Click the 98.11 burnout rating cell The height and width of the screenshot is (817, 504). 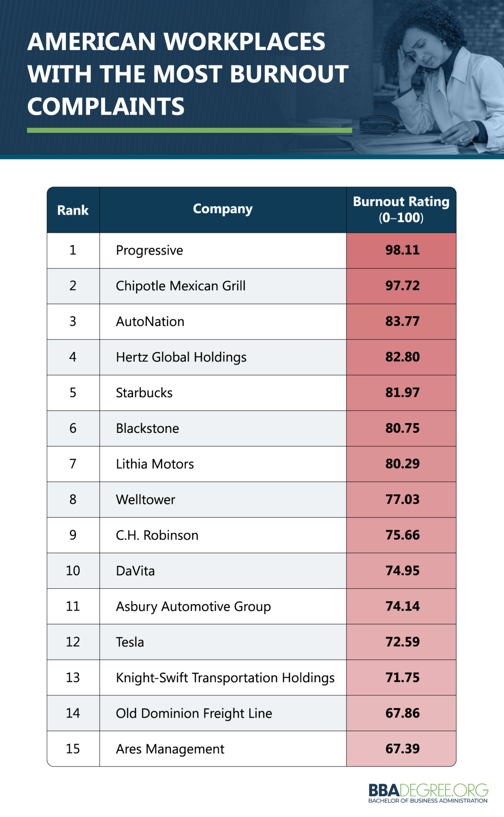tap(402, 250)
